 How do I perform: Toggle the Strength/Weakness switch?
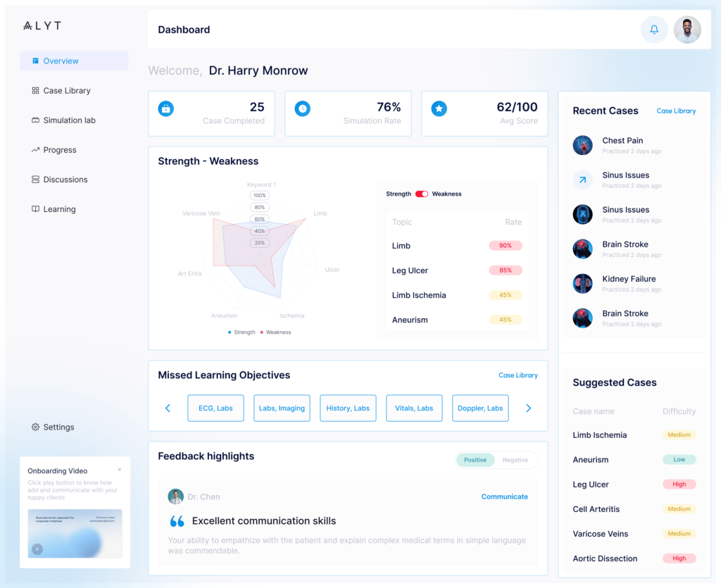coord(421,194)
